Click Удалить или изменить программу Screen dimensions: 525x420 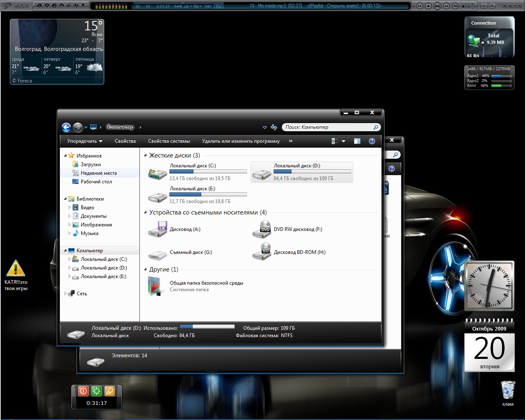241,141
